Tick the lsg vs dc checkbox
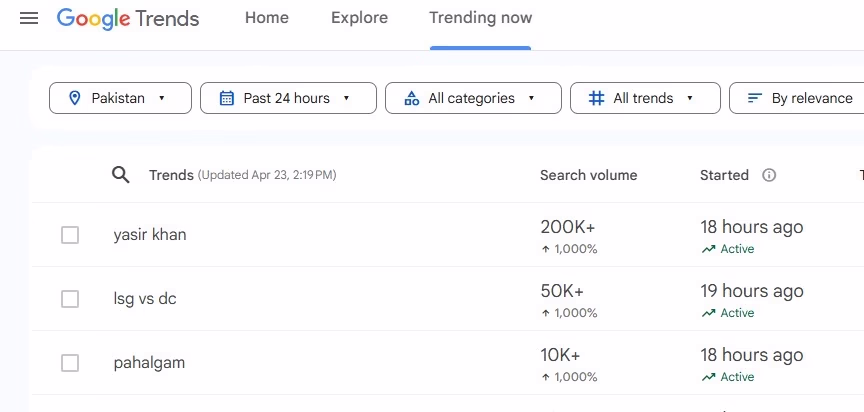Screen dimensions: 864x412 [70, 299]
